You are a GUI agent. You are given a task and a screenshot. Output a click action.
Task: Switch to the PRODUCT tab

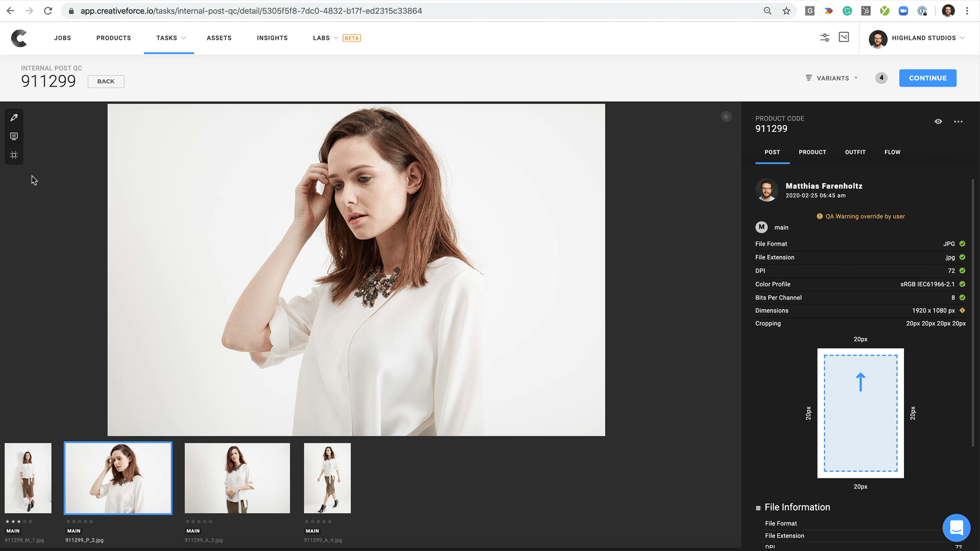click(812, 152)
